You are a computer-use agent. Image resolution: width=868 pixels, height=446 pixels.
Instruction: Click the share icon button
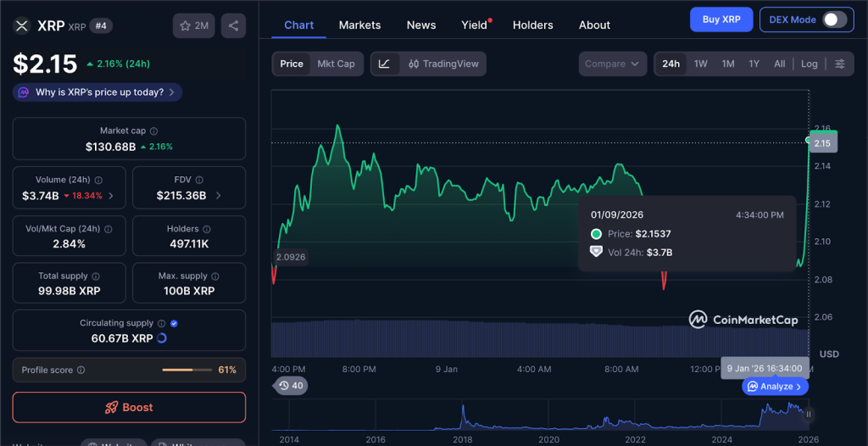[233, 25]
